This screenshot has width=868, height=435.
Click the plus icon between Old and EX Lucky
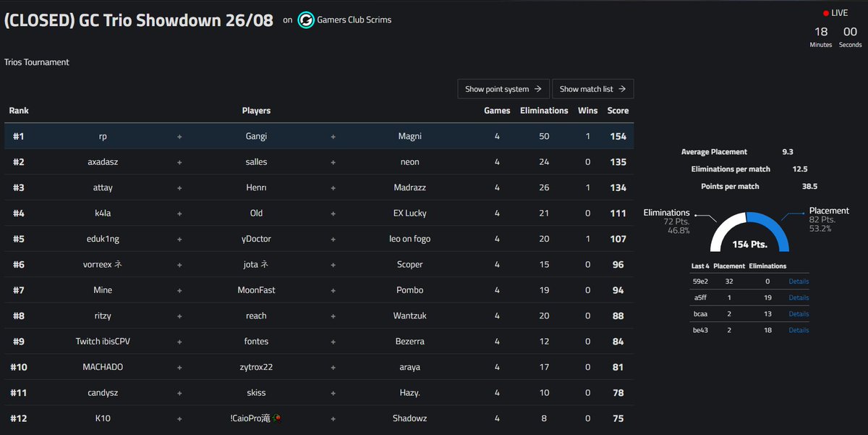pyautogui.click(x=332, y=213)
